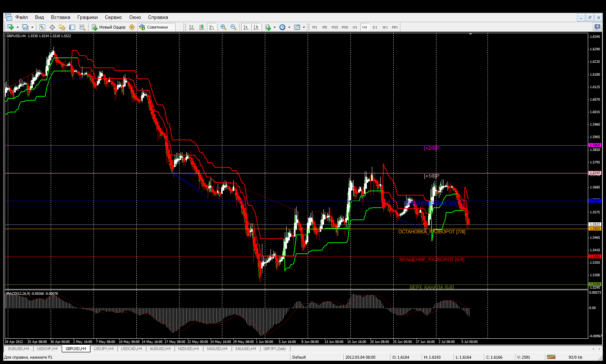This screenshot has height=364, width=606.
Task: Switch to the EURUSD,H4 chart tab
Action: click(19, 349)
